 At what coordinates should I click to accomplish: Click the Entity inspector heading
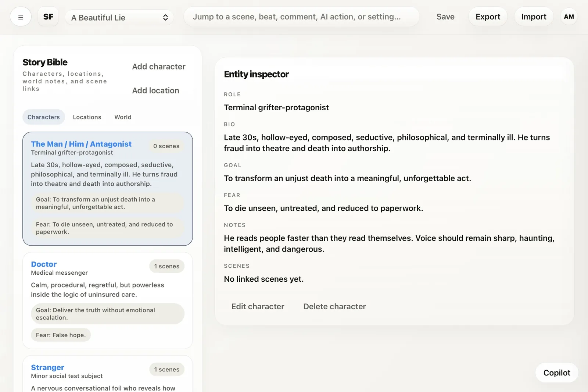pyautogui.click(x=257, y=74)
